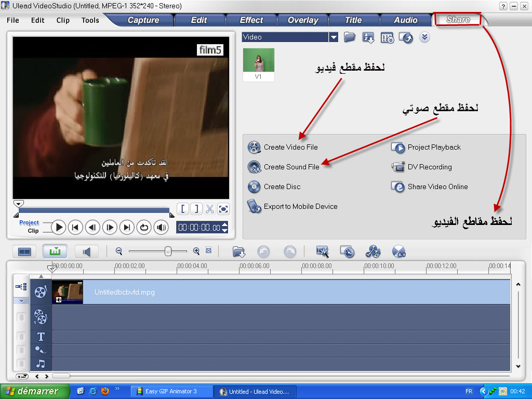The image size is (532, 399).
Task: Open the Video media type dropdown
Action: (x=332, y=37)
